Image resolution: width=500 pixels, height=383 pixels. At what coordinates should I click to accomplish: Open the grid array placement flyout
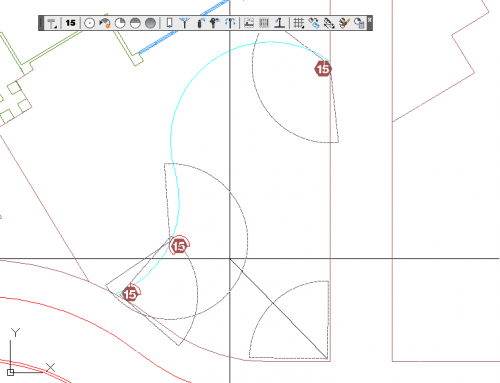point(298,23)
